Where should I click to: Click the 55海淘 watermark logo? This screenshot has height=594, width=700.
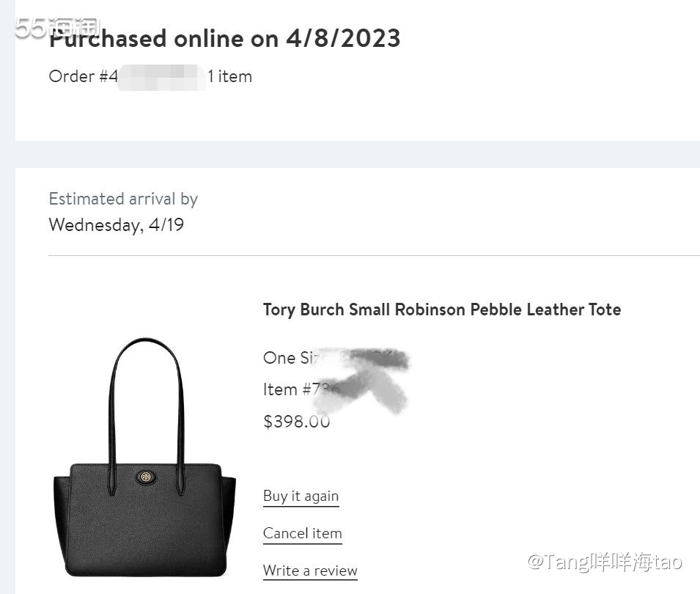tap(57, 28)
